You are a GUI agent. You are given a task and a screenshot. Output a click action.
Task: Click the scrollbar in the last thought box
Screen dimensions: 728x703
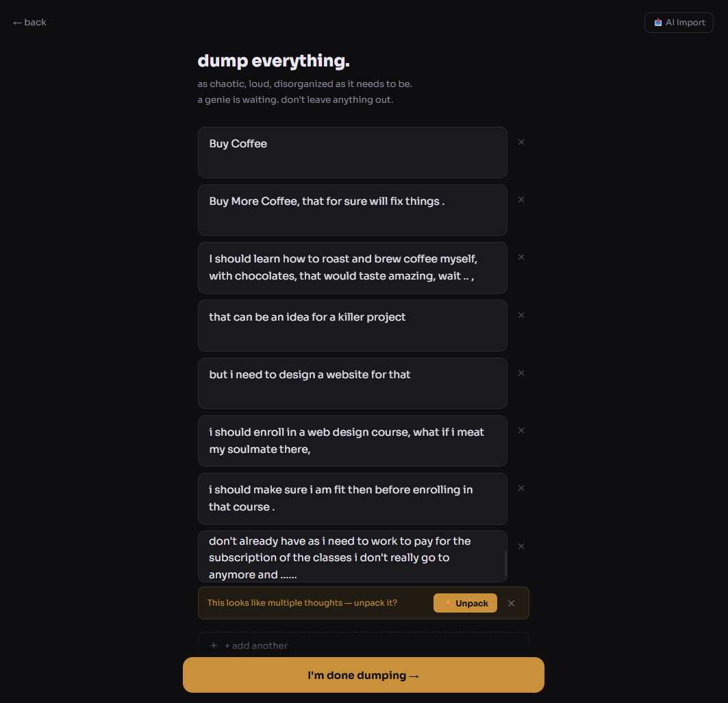(505, 563)
